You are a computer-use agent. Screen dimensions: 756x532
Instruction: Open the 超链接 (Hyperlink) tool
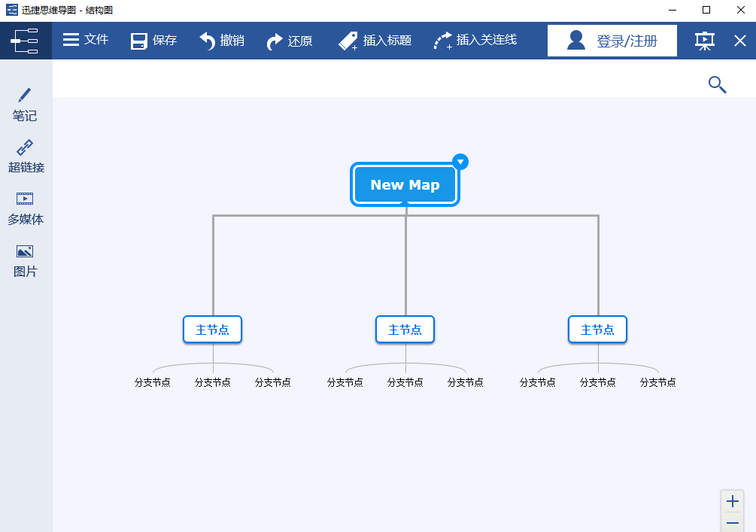pos(25,156)
